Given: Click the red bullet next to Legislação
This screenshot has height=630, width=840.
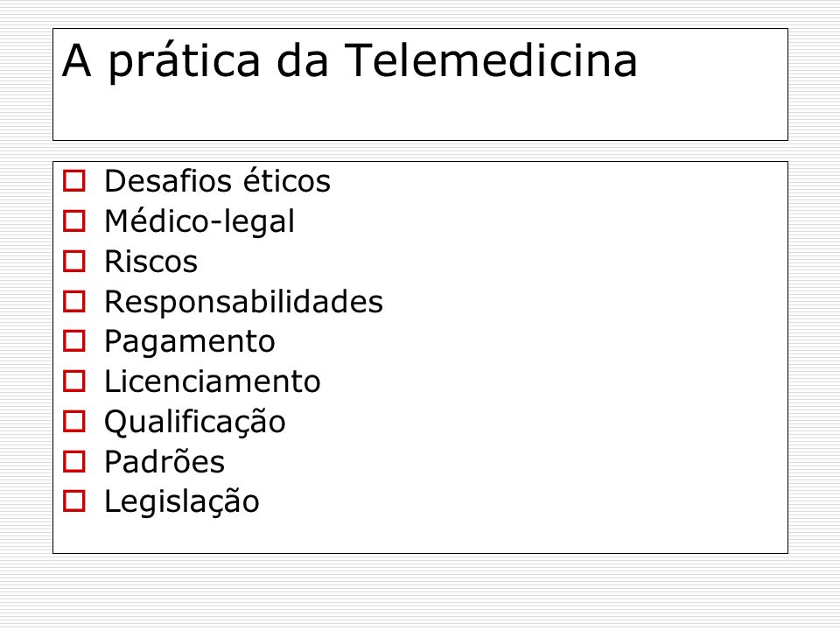Looking at the screenshot, I should coord(73,501).
